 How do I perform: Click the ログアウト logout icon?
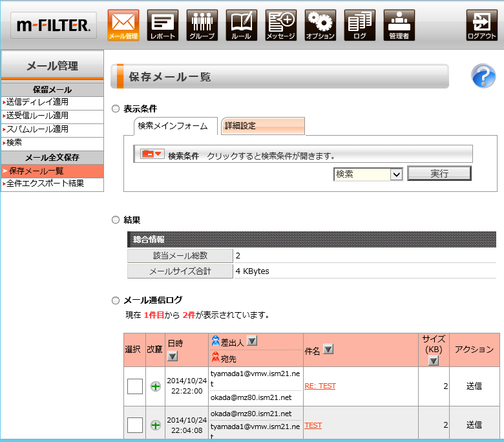[481, 25]
